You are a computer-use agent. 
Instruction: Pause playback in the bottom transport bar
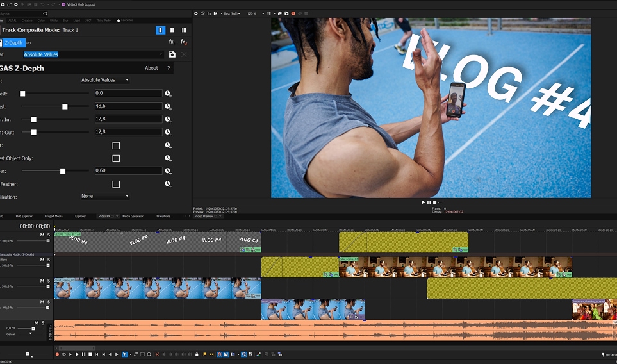click(83, 354)
